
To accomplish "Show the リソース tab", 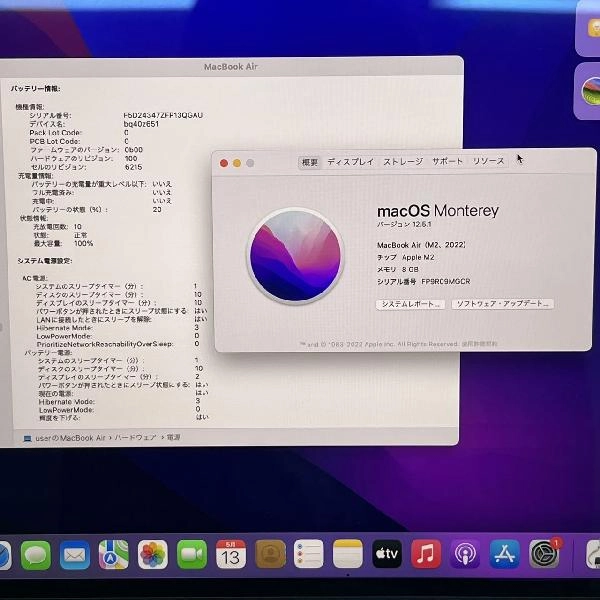I will click(x=488, y=161).
